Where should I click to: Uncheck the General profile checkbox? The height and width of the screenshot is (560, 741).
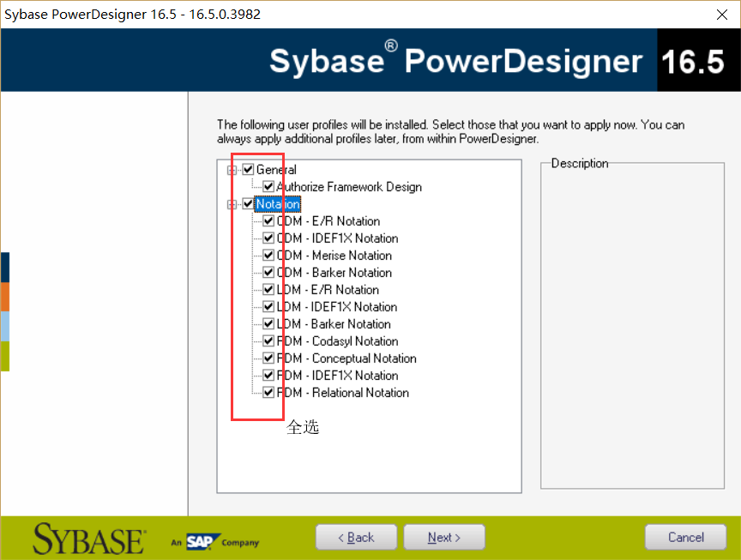(248, 169)
